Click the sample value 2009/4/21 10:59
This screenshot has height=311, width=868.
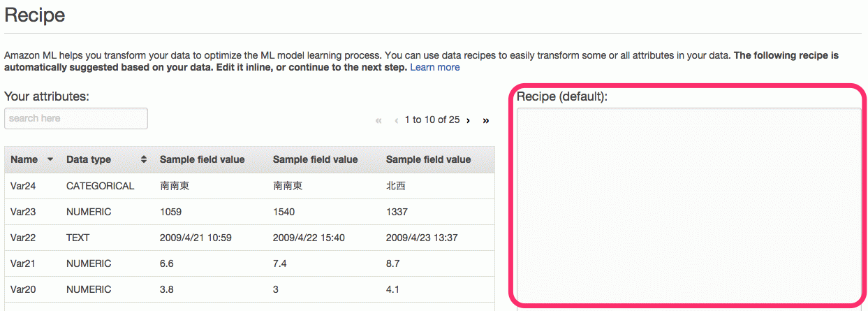(196, 238)
